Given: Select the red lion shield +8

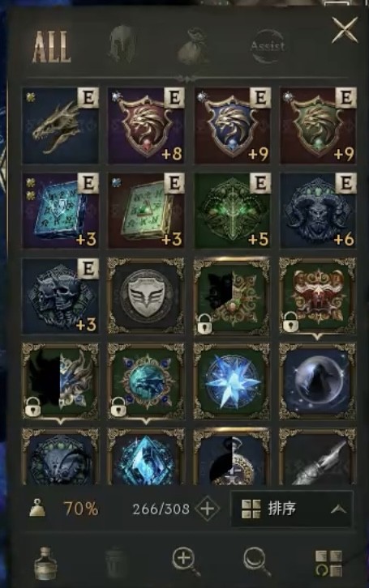Looking at the screenshot, I should pyautogui.click(x=146, y=126).
